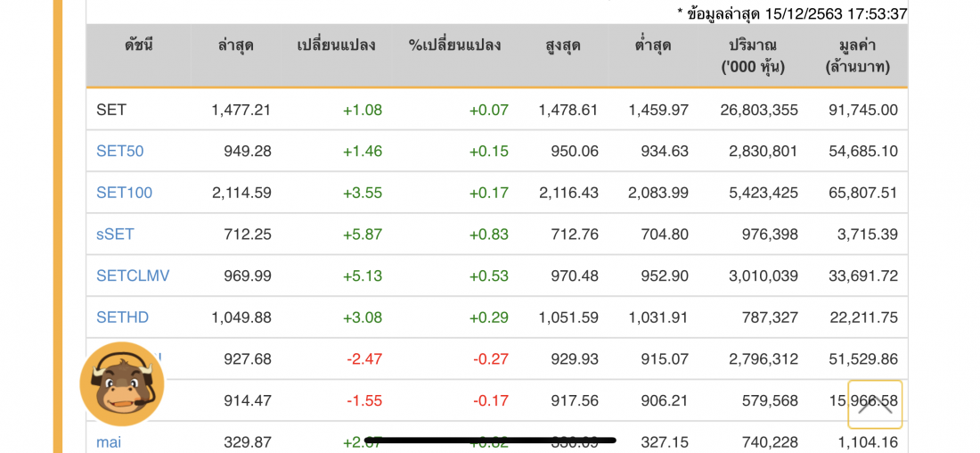This screenshot has height=453, width=980.
Task: Select the last value 927.68
Action: [x=249, y=359]
